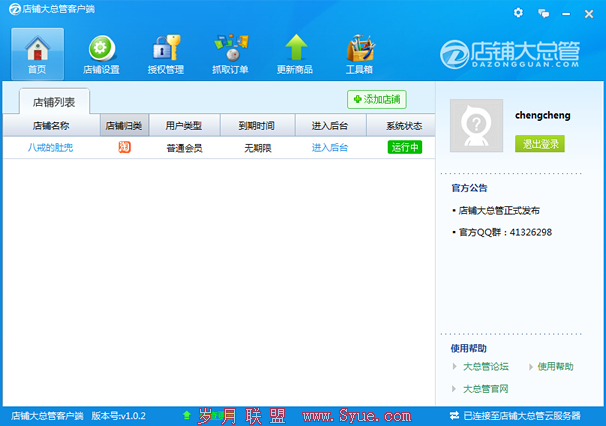Click the 官方公告 heading
Viewport: 606px width, 426px height.
pyautogui.click(x=469, y=188)
